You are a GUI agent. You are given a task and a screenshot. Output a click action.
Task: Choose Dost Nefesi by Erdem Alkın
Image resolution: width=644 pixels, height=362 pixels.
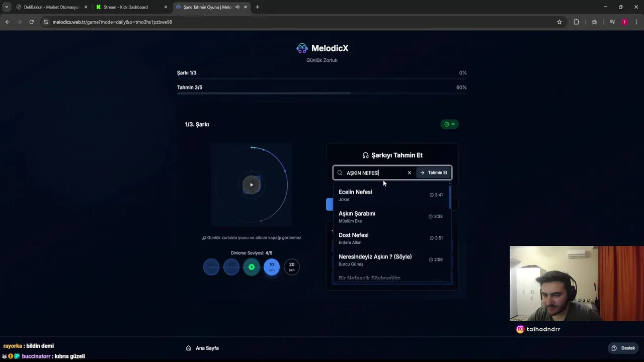(x=390, y=238)
